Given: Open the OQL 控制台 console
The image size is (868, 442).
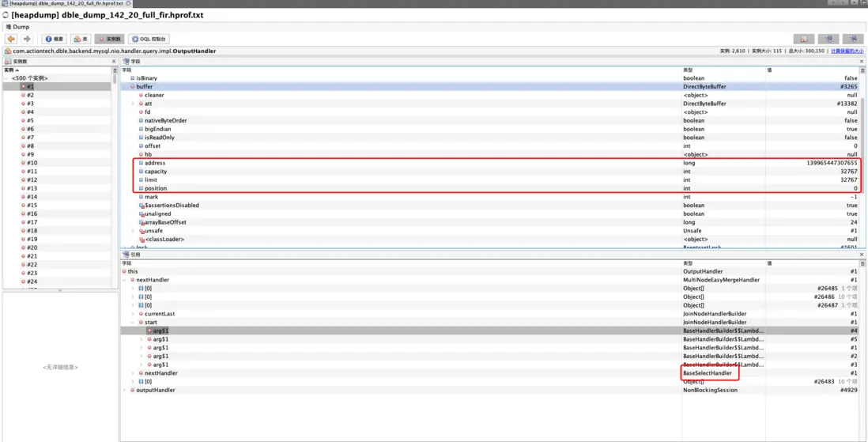Looking at the screenshot, I should (149, 39).
